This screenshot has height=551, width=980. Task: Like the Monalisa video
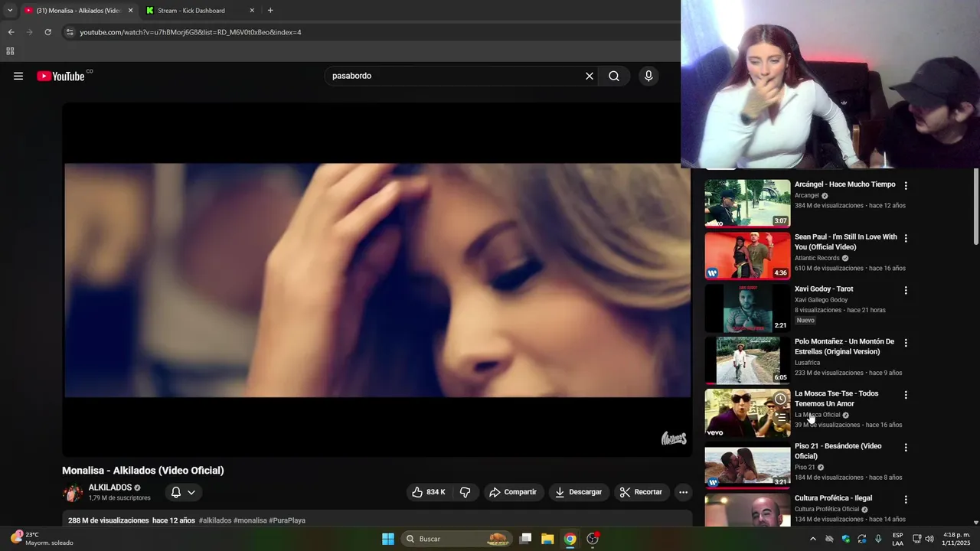(x=429, y=492)
